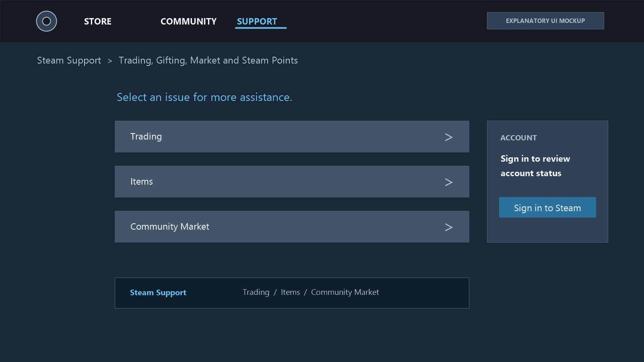Open the Items issue row
Image resolution: width=644 pixels, height=362 pixels.
pyautogui.click(x=292, y=181)
